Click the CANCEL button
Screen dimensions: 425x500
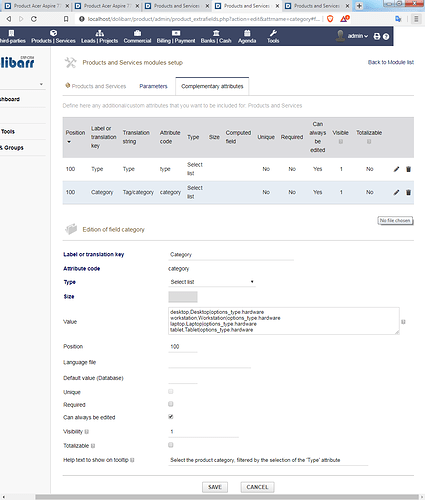click(257, 487)
